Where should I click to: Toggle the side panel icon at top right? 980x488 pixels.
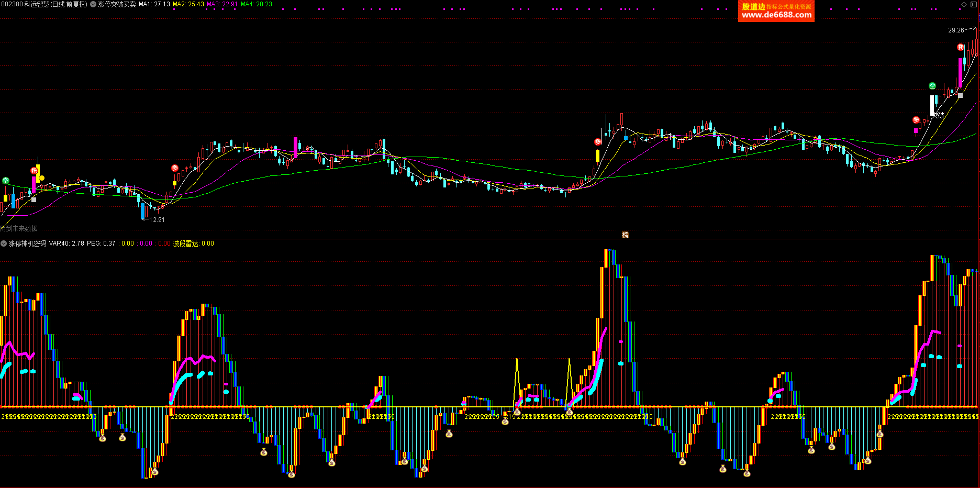(974, 4)
